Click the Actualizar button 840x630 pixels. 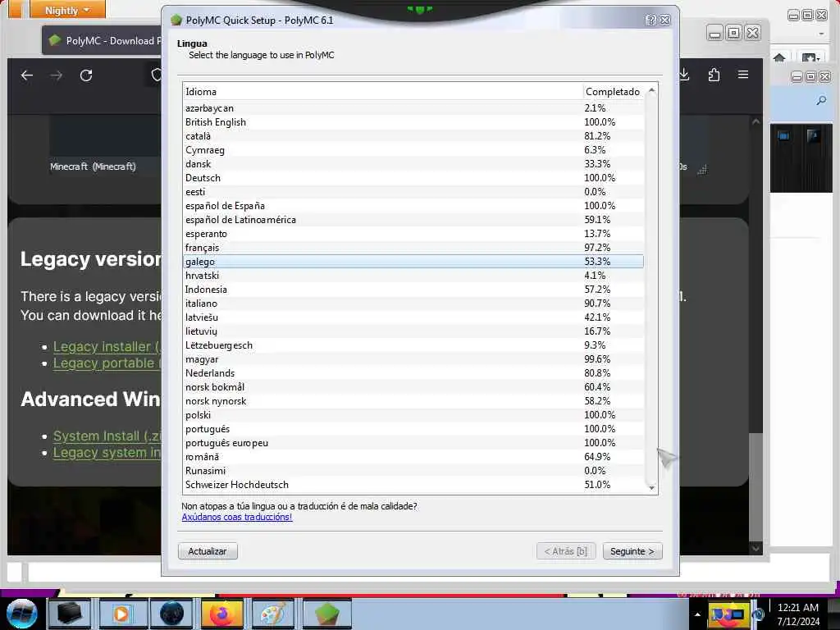tap(208, 551)
